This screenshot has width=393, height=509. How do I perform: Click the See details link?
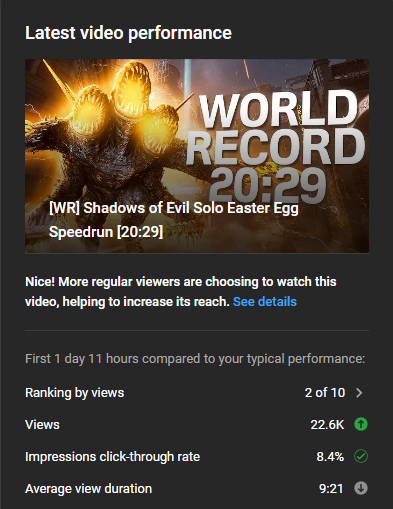coord(265,302)
